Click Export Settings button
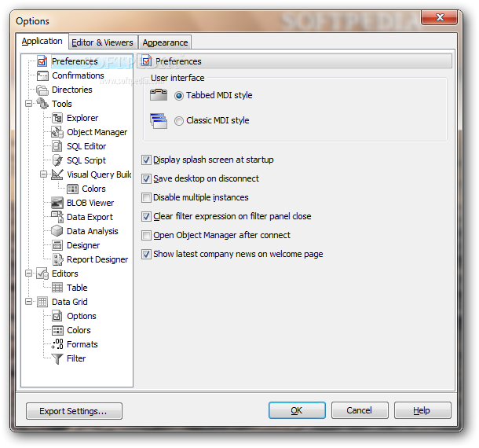479x448 pixels. (x=74, y=411)
